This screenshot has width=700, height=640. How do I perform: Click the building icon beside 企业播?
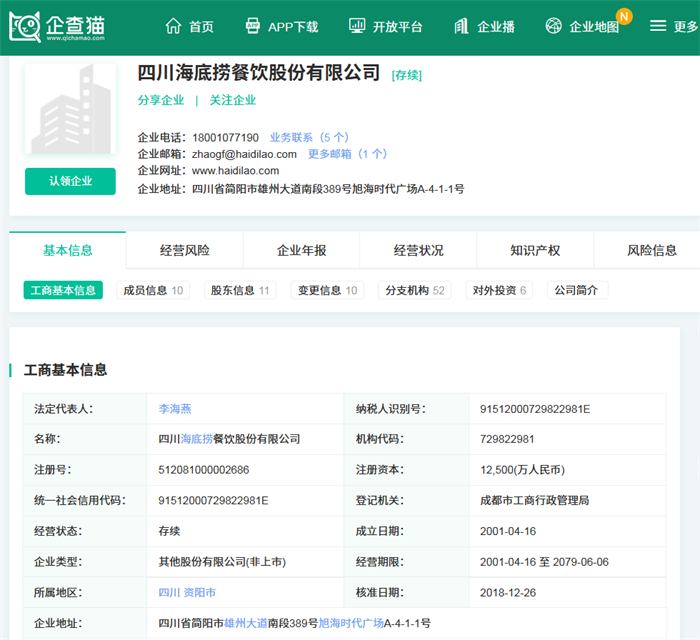pos(461,26)
